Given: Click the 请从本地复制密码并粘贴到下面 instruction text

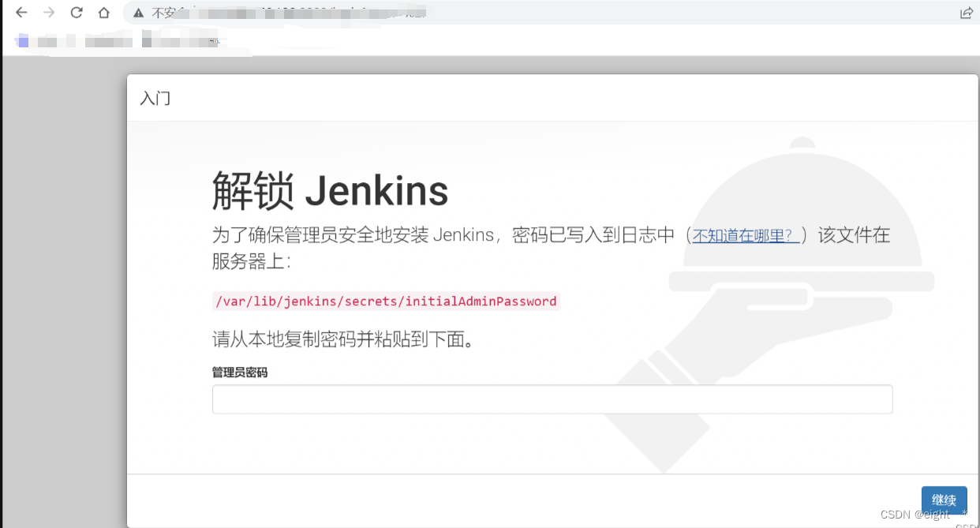Looking at the screenshot, I should (342, 340).
